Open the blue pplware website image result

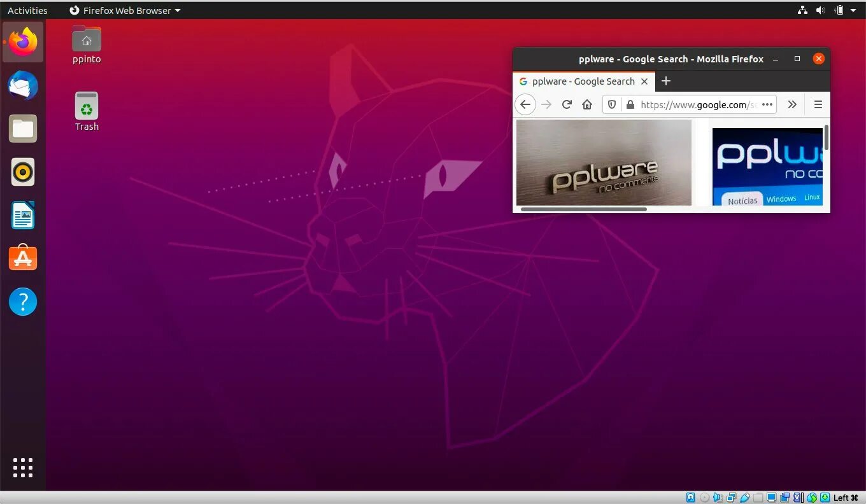(x=767, y=167)
